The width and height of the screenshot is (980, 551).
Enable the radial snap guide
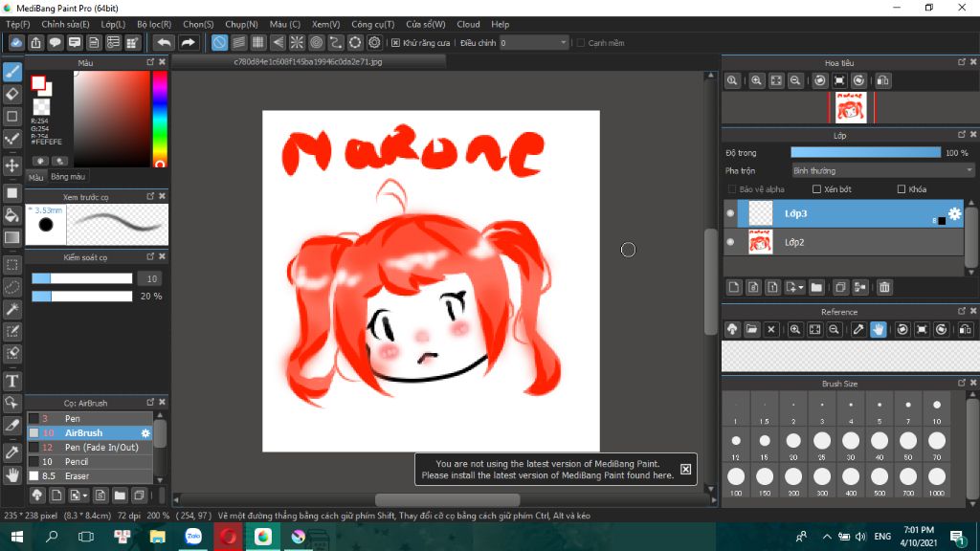(297, 42)
